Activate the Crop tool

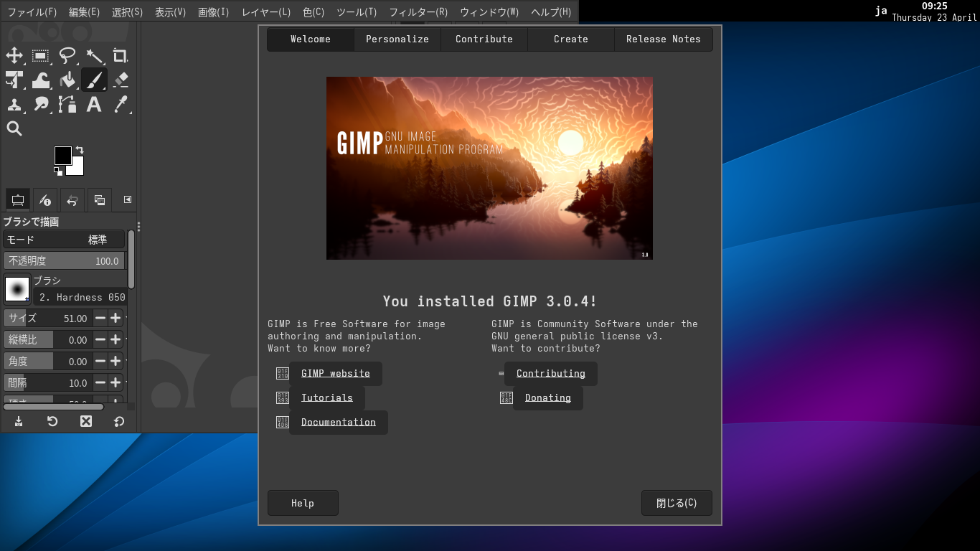coord(121,56)
